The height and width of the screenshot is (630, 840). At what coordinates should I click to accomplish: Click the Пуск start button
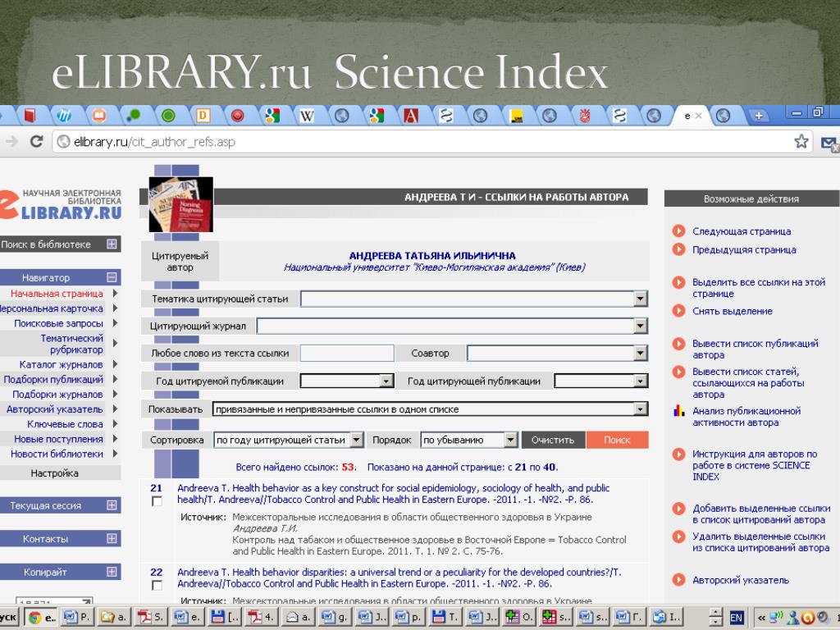click(8, 617)
